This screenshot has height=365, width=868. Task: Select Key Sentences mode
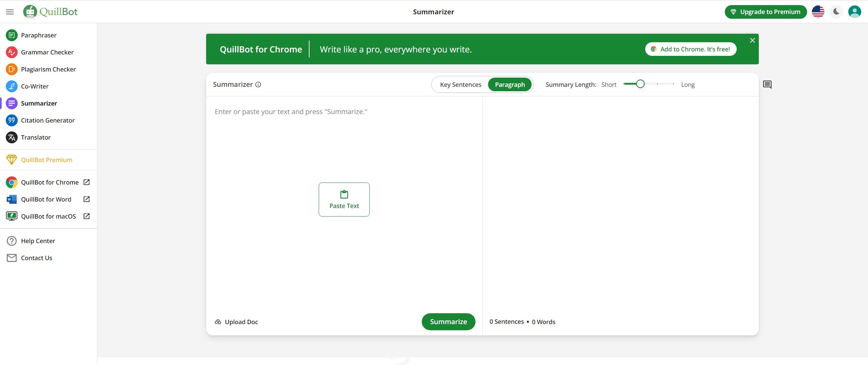461,84
